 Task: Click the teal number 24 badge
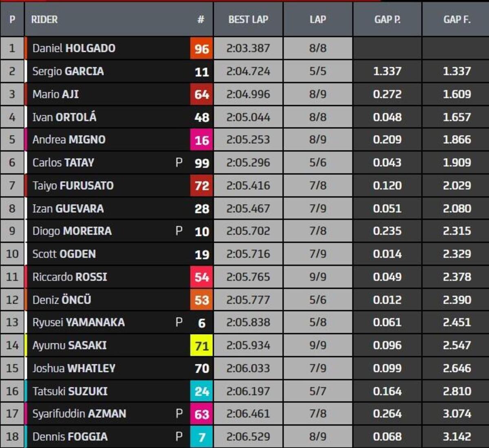pyautogui.click(x=201, y=391)
